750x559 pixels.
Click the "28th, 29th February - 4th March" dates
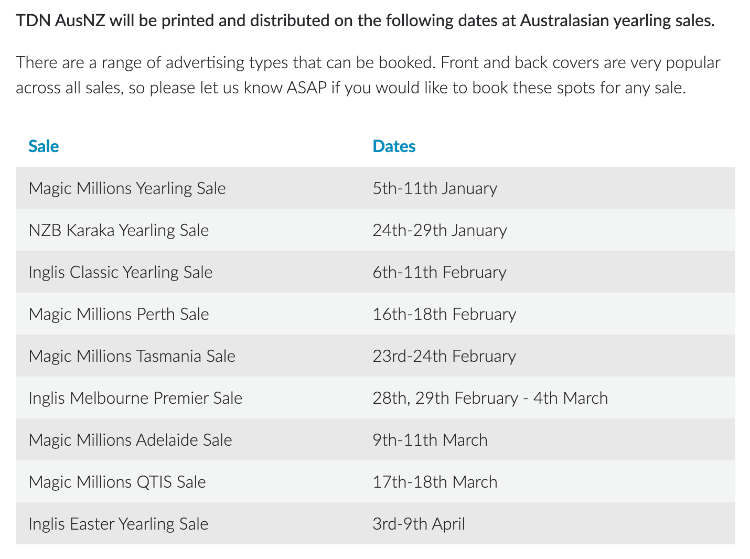click(x=490, y=398)
